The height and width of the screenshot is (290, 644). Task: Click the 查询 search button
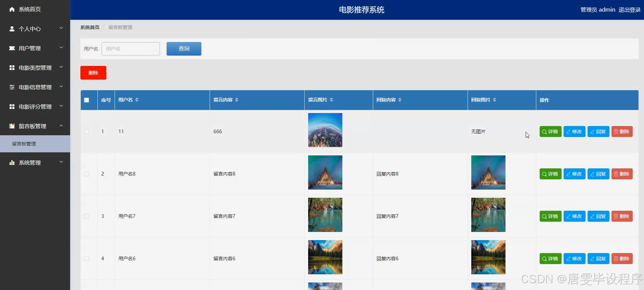click(x=184, y=49)
